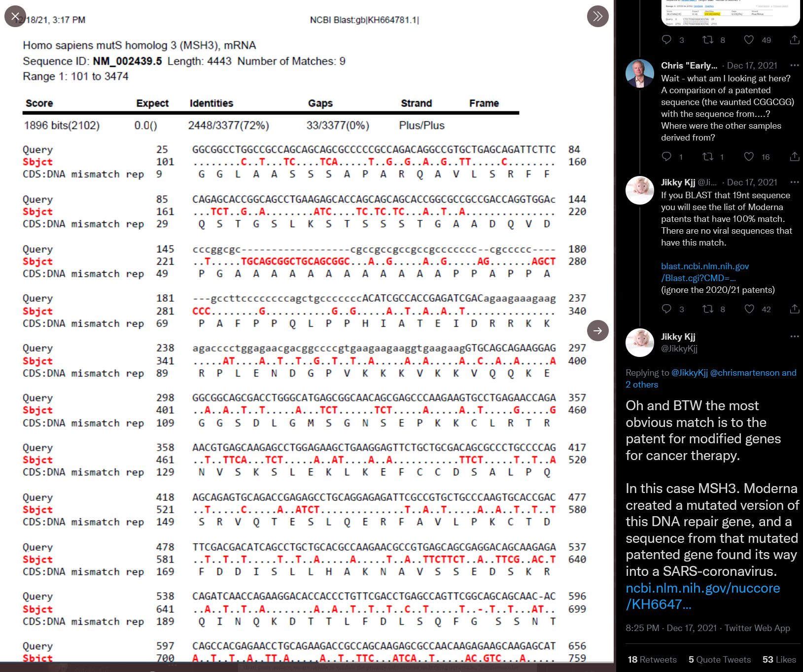This screenshot has height=672, width=803.
Task: Reply to Chris's 'what am I looking at' tweet
Action: point(666,157)
